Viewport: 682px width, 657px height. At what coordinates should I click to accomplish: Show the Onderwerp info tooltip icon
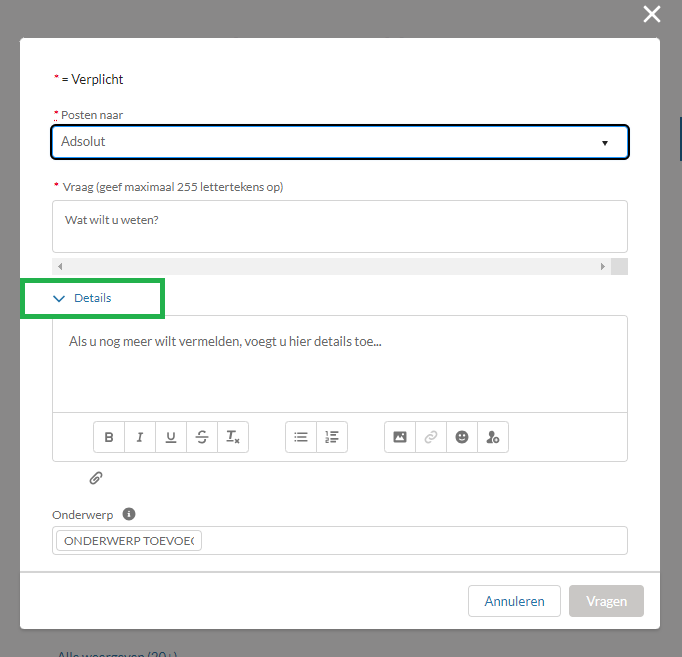(x=129, y=514)
